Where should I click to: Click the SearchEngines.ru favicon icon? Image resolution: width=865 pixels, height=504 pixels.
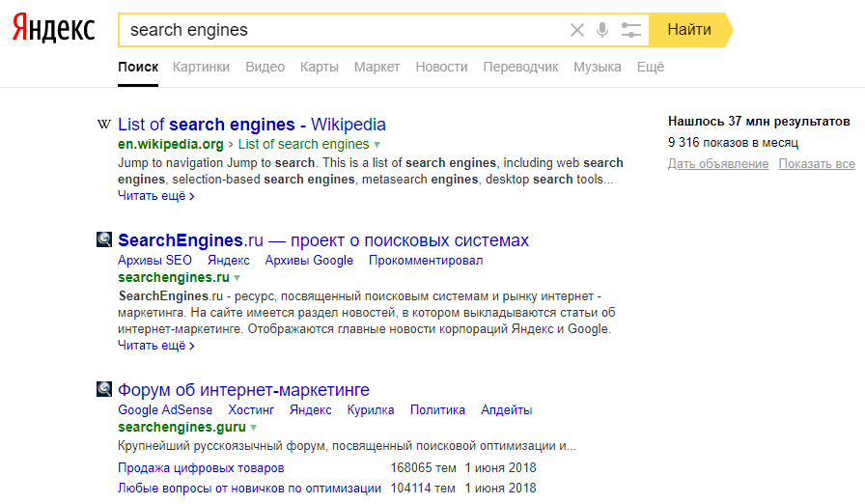103,239
